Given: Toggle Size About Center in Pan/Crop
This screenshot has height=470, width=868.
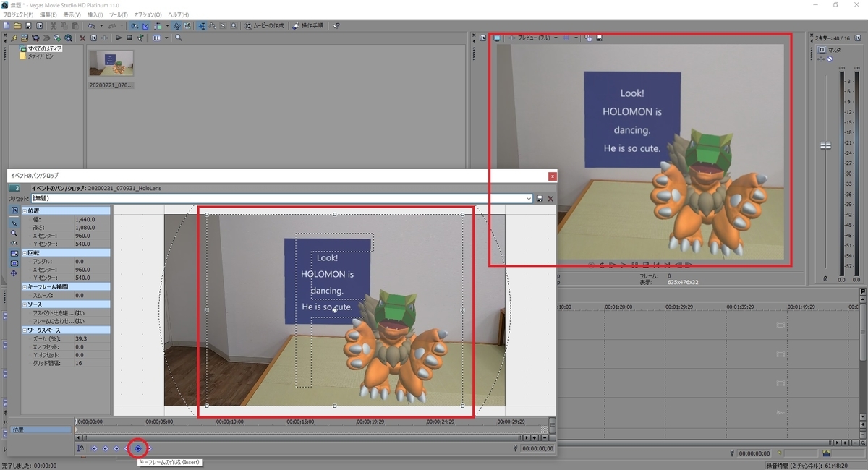Looking at the screenshot, I should 14,263.
